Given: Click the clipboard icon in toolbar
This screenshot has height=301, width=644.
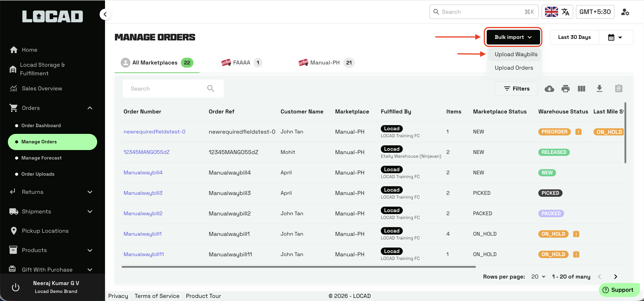Looking at the screenshot, I should [x=618, y=89].
